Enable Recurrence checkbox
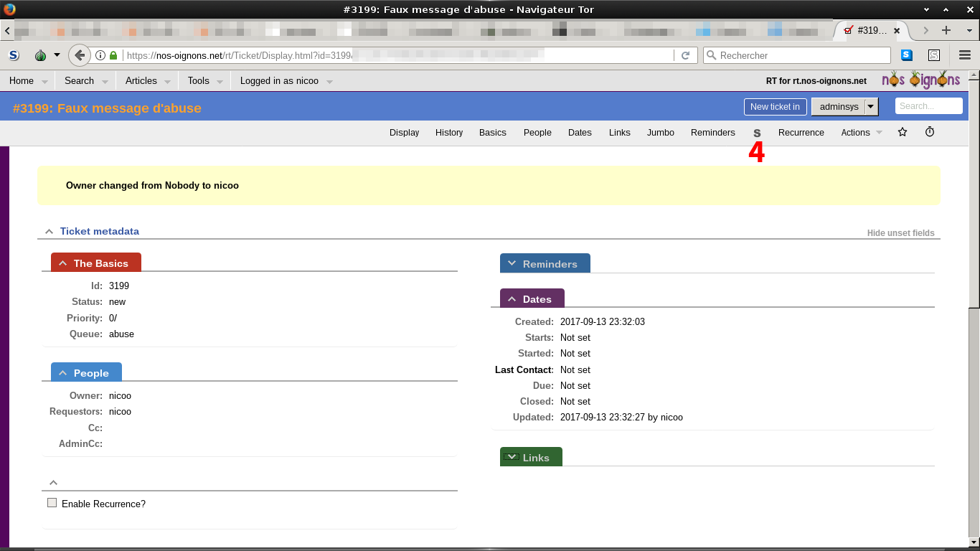Viewport: 980px width, 551px height. point(52,503)
